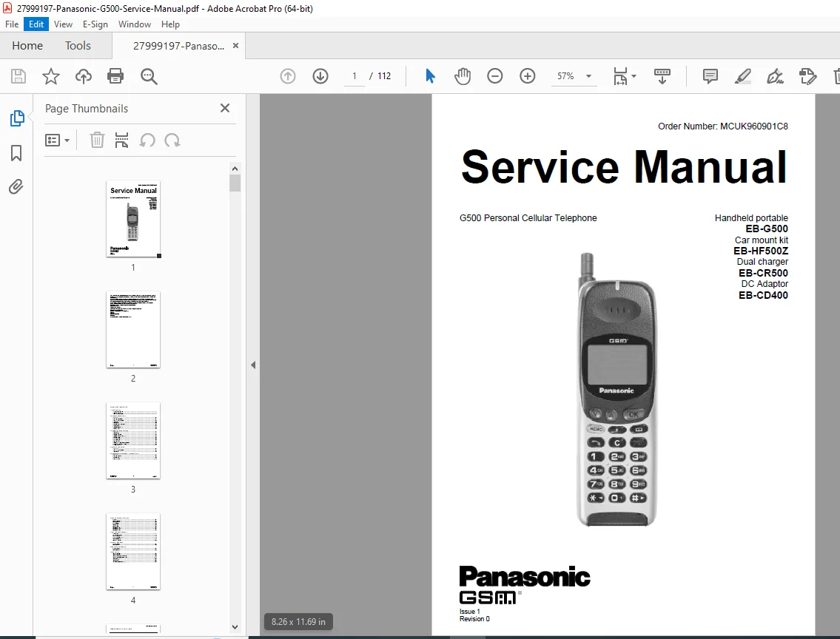Switch to the Home tab
Viewport: 840px width, 639px height.
(27, 46)
